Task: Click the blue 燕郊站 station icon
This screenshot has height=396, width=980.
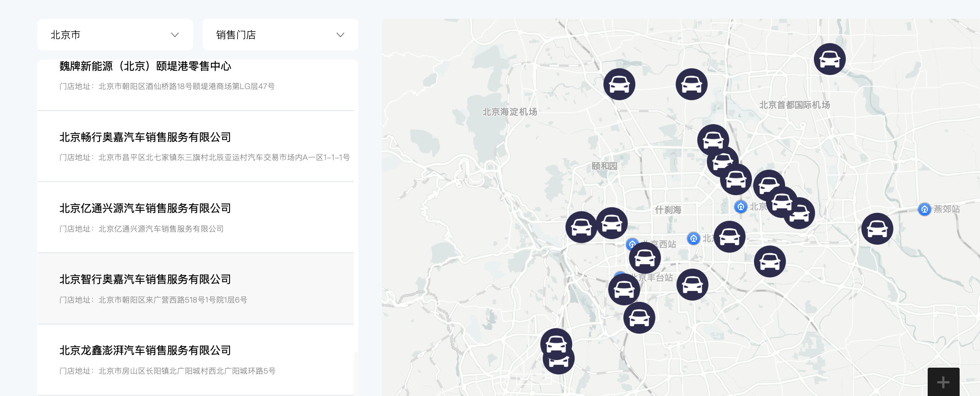Action: tap(924, 209)
